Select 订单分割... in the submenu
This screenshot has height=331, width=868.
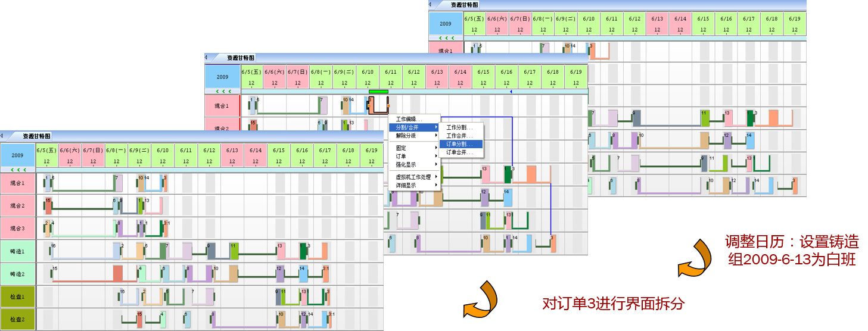click(460, 144)
